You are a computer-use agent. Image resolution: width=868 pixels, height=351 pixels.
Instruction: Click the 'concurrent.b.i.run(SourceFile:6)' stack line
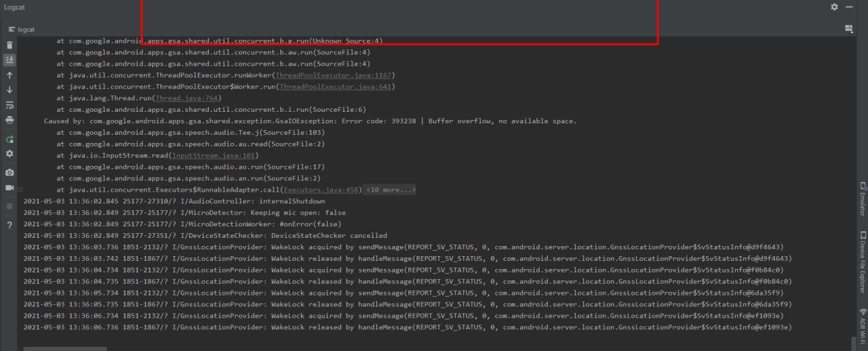click(x=212, y=110)
